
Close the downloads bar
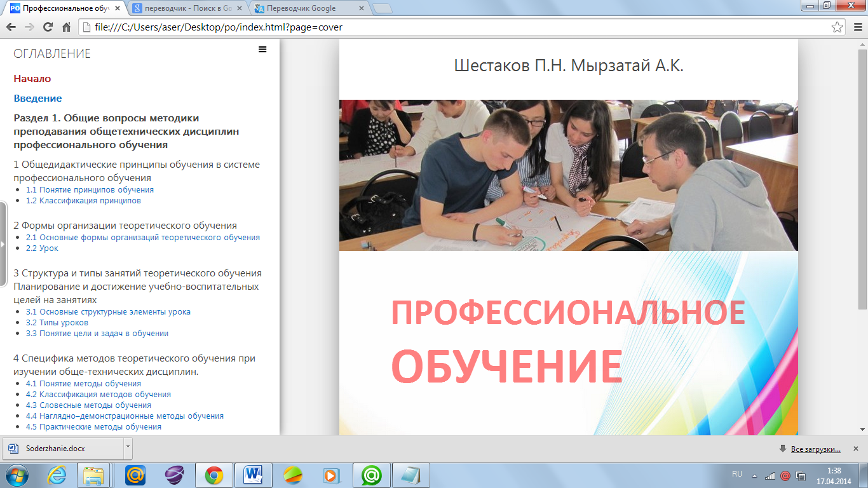tap(856, 449)
